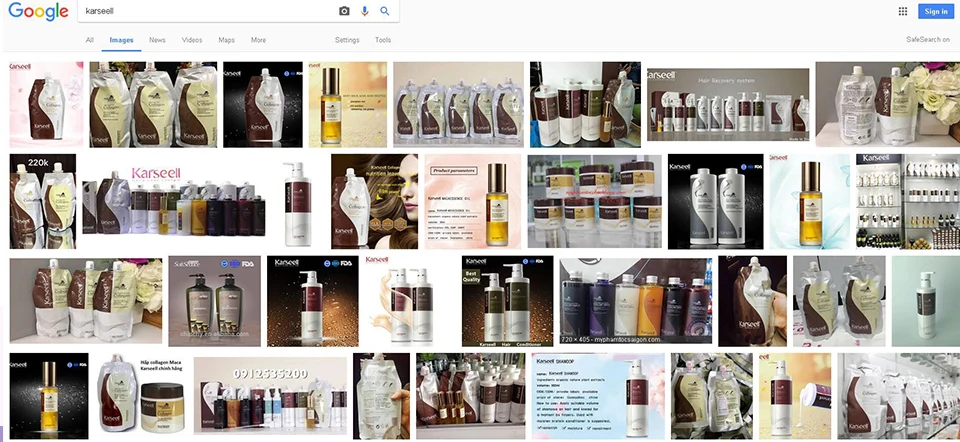The image size is (960, 442).
Task: Open the white pump bottle on green background
Action: pyautogui.click(x=926, y=301)
